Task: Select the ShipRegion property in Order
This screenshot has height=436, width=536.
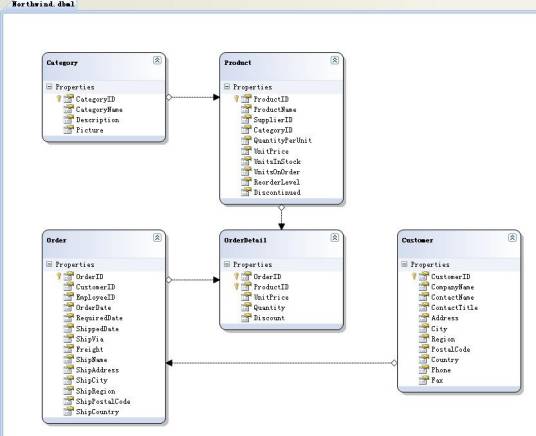Action: click(95, 391)
